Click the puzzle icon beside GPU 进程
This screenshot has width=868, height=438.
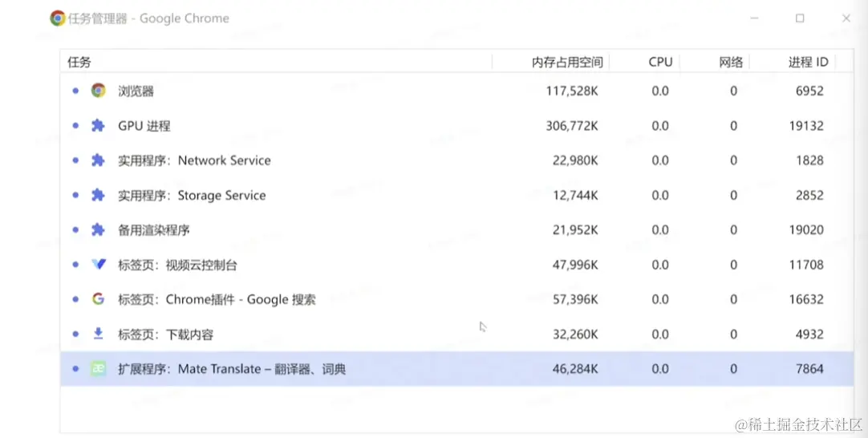98,126
